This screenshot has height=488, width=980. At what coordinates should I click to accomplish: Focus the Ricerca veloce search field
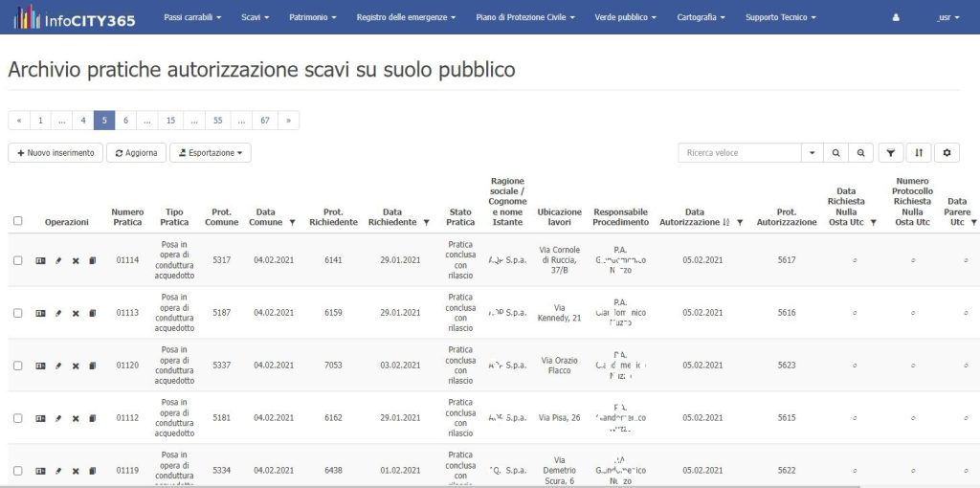click(740, 152)
